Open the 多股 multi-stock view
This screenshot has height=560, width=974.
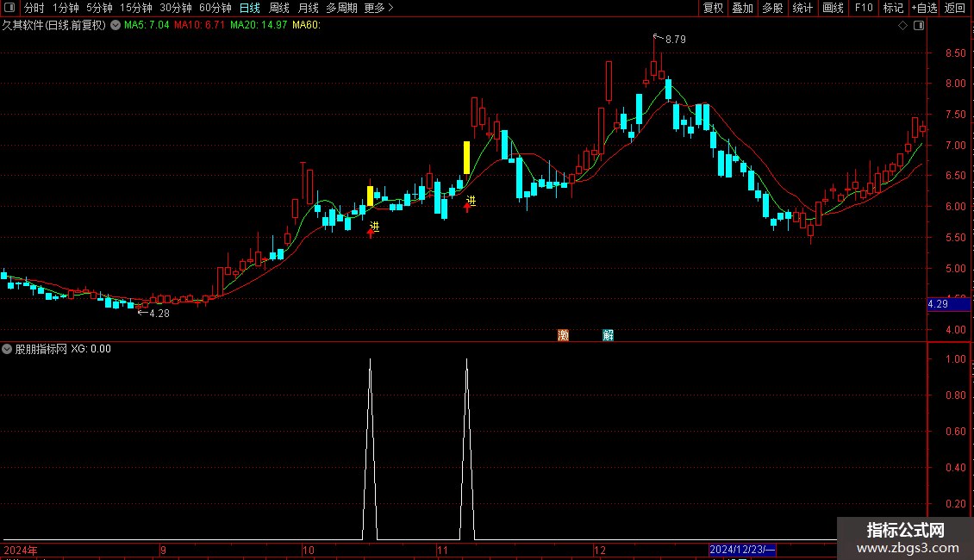[x=772, y=8]
